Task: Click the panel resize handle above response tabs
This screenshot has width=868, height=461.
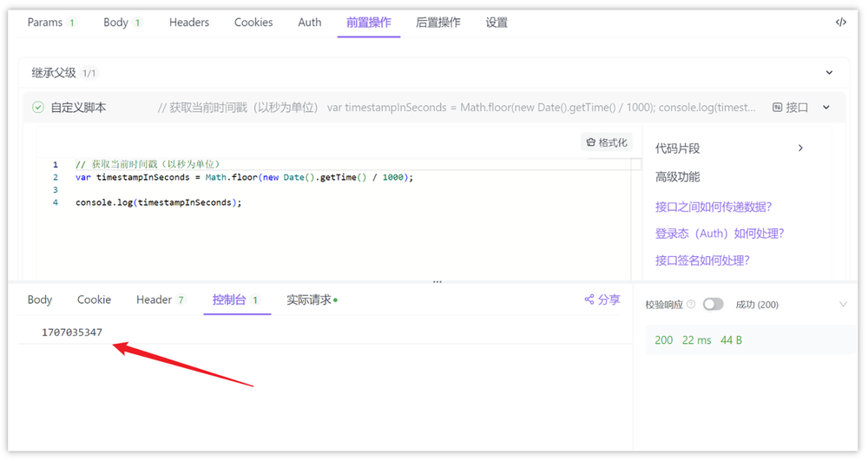Action: coord(437,281)
